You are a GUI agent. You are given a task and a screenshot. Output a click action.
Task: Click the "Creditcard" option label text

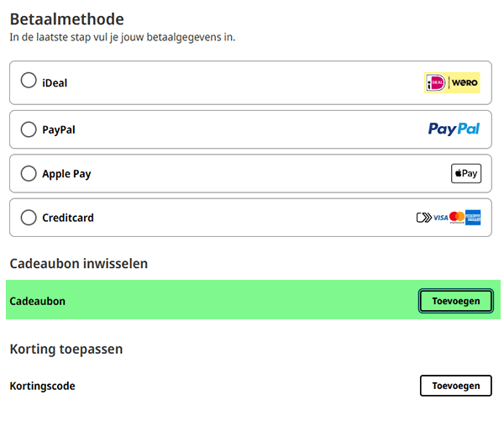click(x=68, y=218)
